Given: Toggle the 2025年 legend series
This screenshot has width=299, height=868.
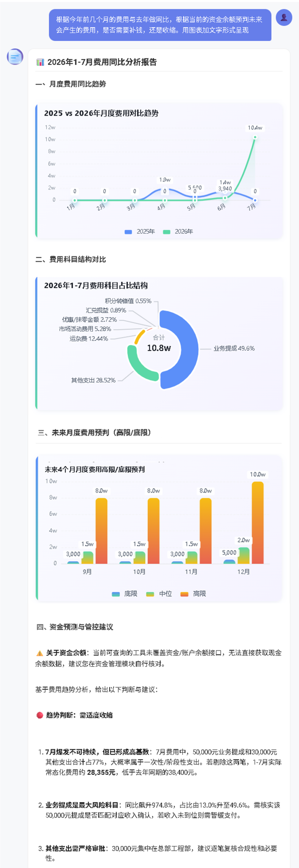Looking at the screenshot, I should pos(140,232).
